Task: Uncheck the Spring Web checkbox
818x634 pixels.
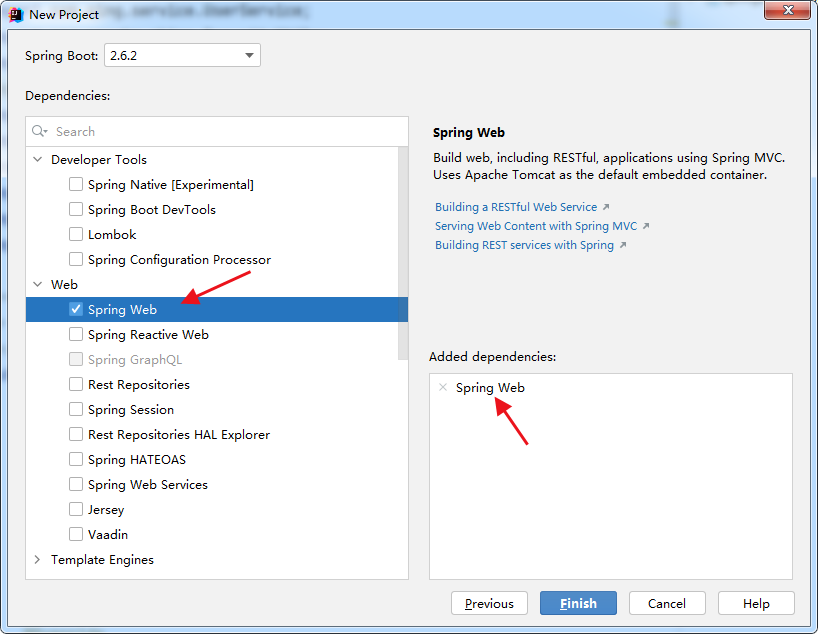Action: pyautogui.click(x=76, y=309)
